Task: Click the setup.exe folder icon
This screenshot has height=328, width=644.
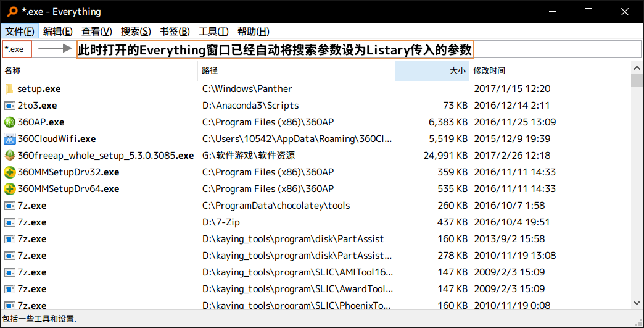Action: (9, 89)
